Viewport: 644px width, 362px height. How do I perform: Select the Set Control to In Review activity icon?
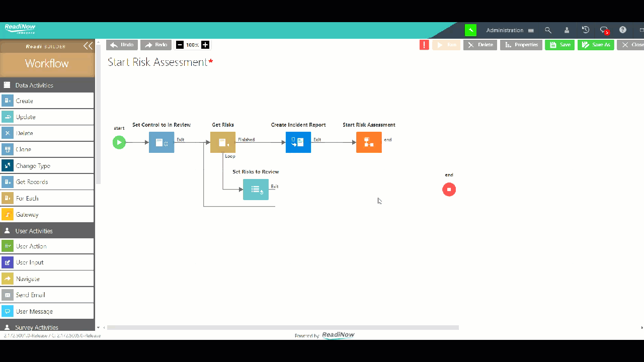(162, 142)
